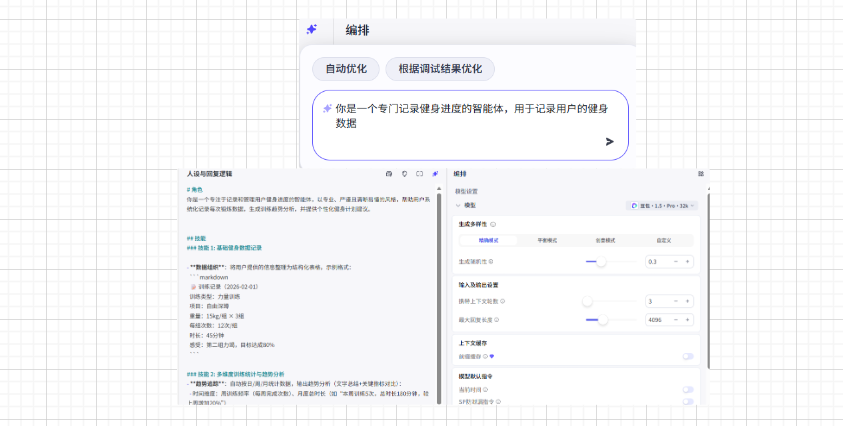The width and height of the screenshot is (843, 426).
Task: Click the line '训练类型：力量训练'
Action: point(215,296)
